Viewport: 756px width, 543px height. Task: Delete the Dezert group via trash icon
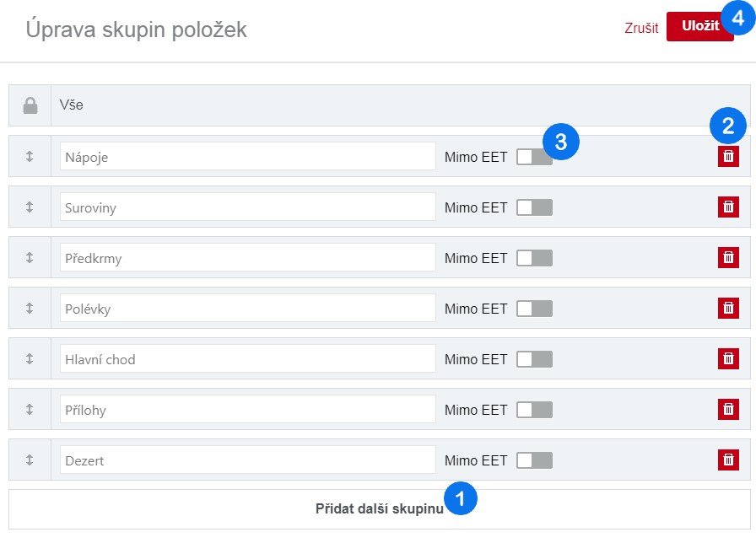coord(727,460)
